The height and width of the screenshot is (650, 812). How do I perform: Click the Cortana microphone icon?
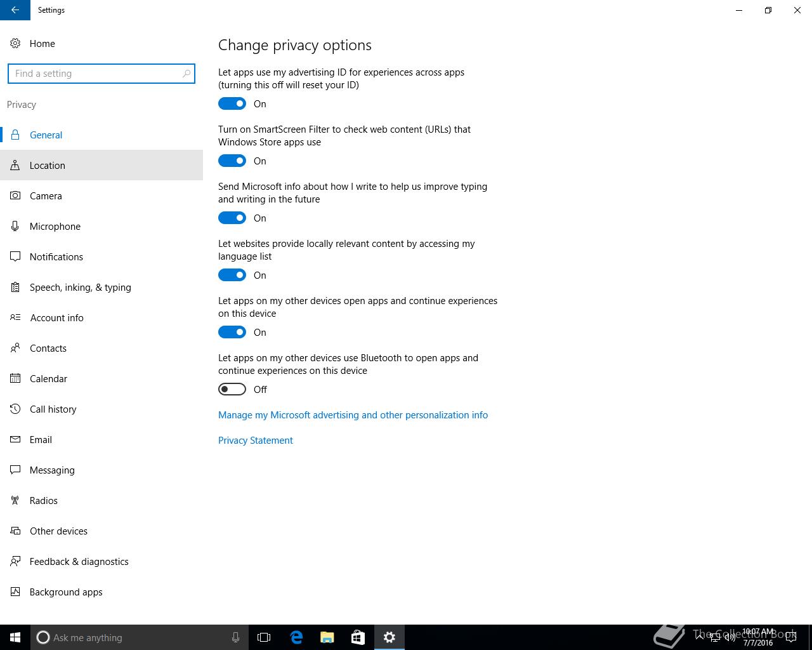[235, 637]
